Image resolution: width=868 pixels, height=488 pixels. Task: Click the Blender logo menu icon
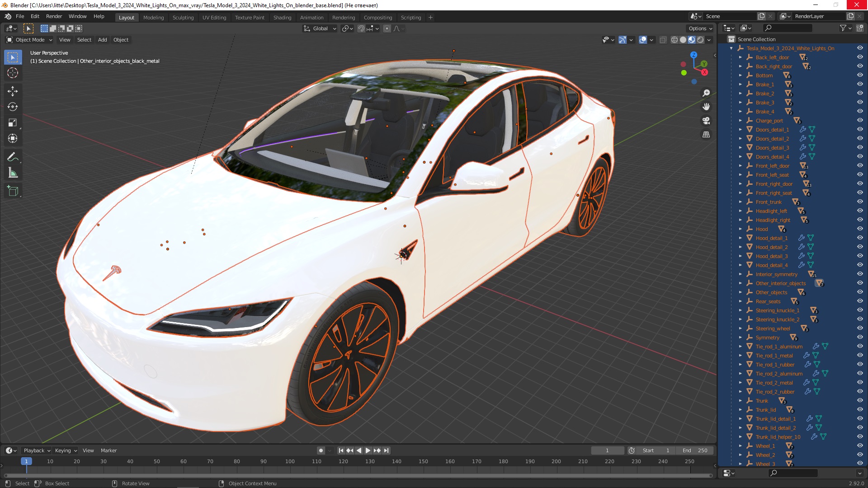click(x=8, y=16)
